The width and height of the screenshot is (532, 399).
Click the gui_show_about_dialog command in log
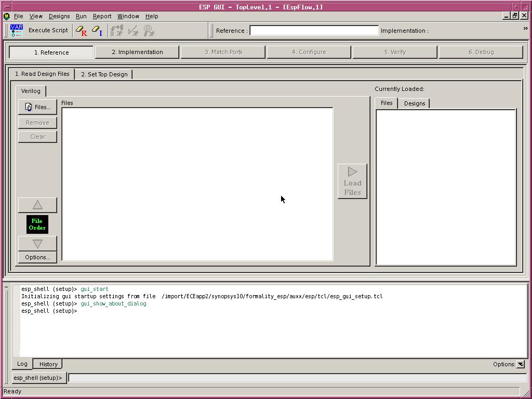113,303
